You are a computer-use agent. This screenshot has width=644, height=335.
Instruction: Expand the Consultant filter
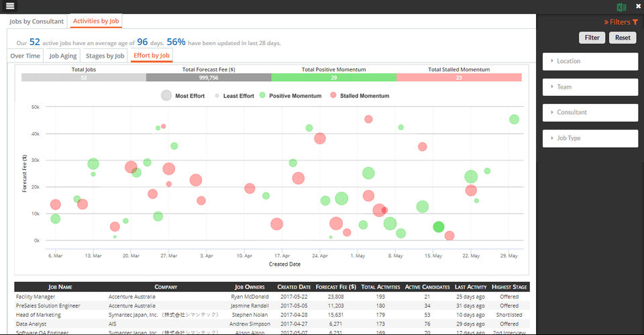pos(590,112)
